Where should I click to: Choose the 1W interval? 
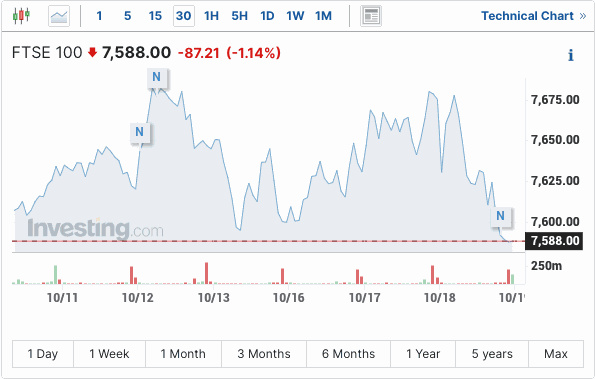point(295,16)
